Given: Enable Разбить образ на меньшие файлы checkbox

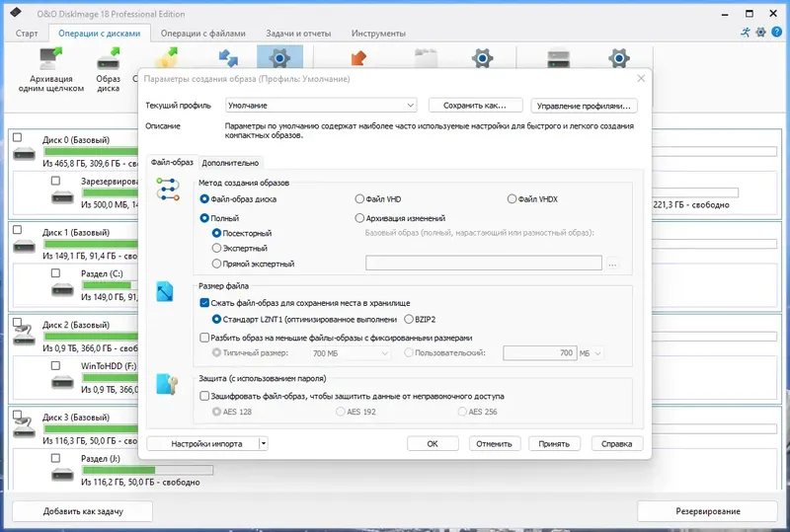Looking at the screenshot, I should (204, 338).
